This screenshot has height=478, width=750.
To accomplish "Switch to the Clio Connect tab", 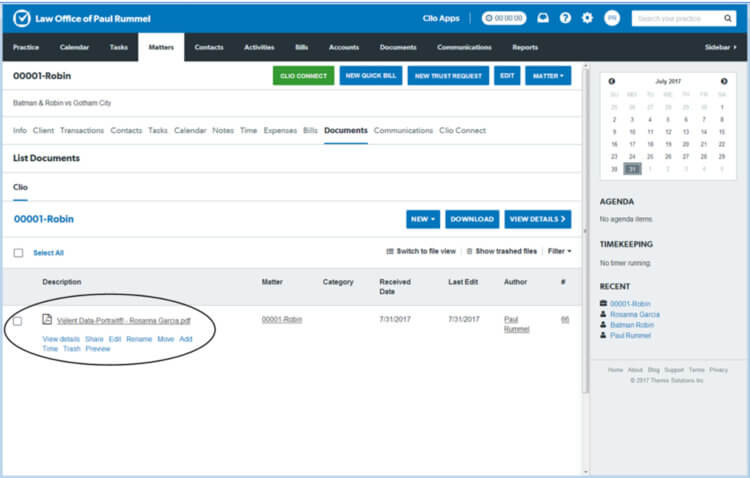I will click(463, 131).
